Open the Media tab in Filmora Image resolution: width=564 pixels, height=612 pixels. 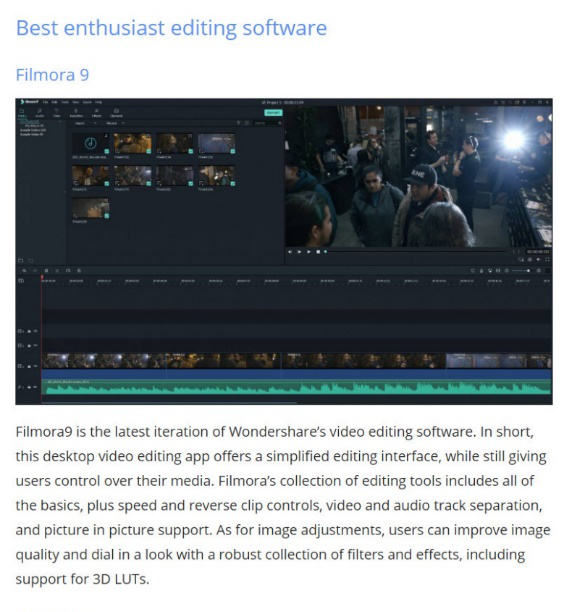pyautogui.click(x=22, y=113)
